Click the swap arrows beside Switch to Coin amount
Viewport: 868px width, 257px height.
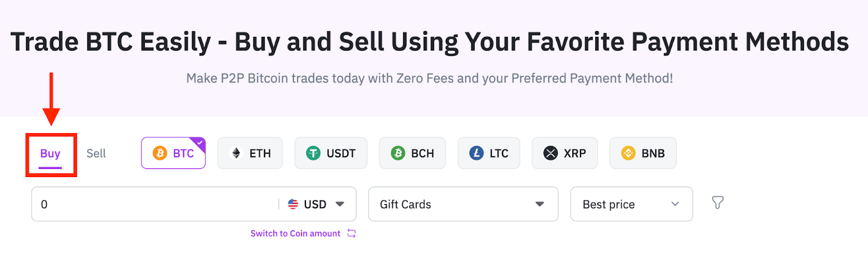coord(352,234)
